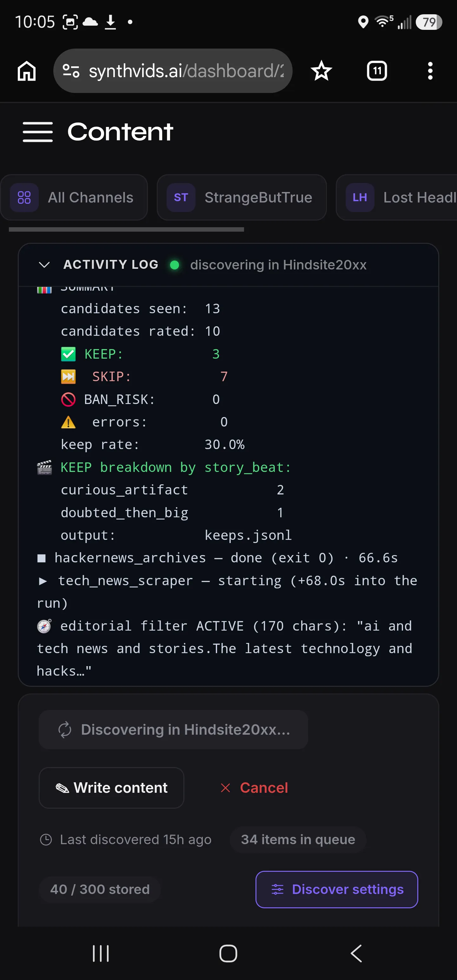Cancel the running discovery

click(x=254, y=788)
